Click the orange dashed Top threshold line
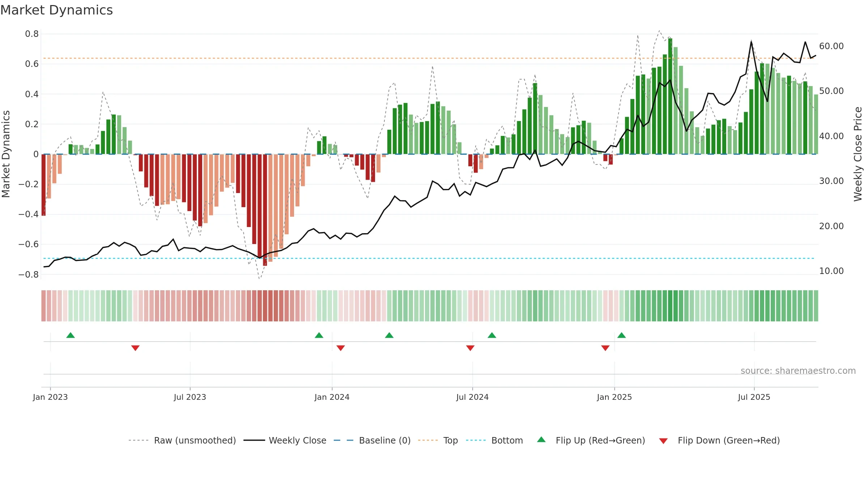Screen dimensions: 868x488 tap(429, 58)
